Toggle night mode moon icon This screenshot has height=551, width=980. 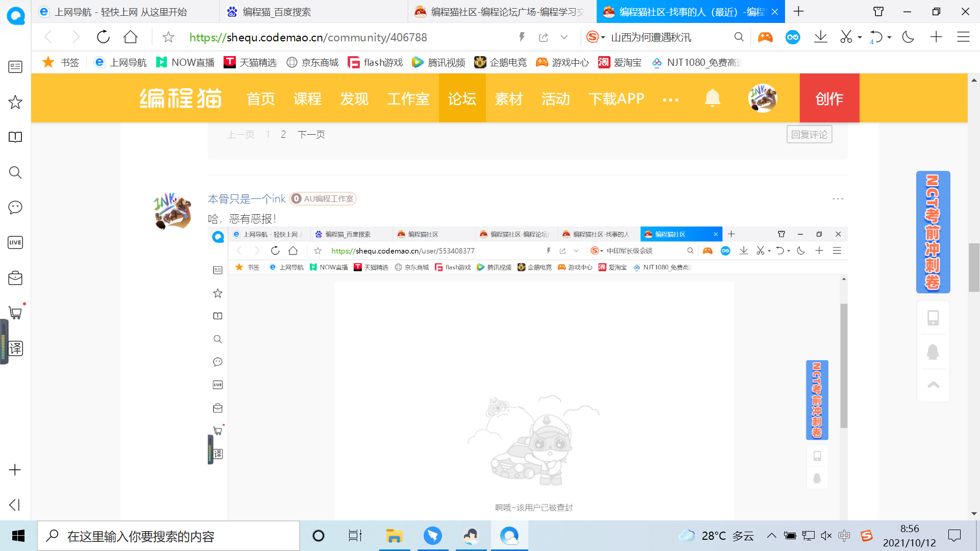908,37
